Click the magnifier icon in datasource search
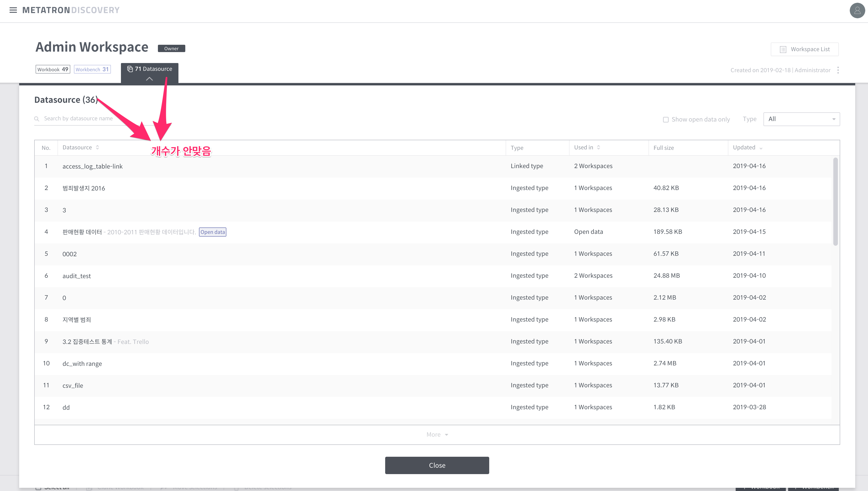This screenshot has width=868, height=491. coord(37,119)
